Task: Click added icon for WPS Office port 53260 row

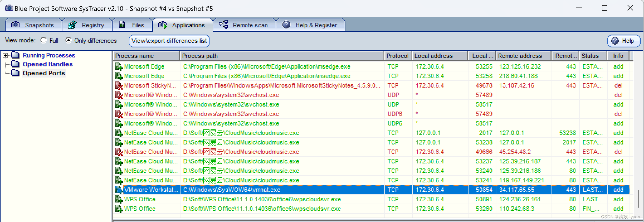Action: tap(119, 209)
